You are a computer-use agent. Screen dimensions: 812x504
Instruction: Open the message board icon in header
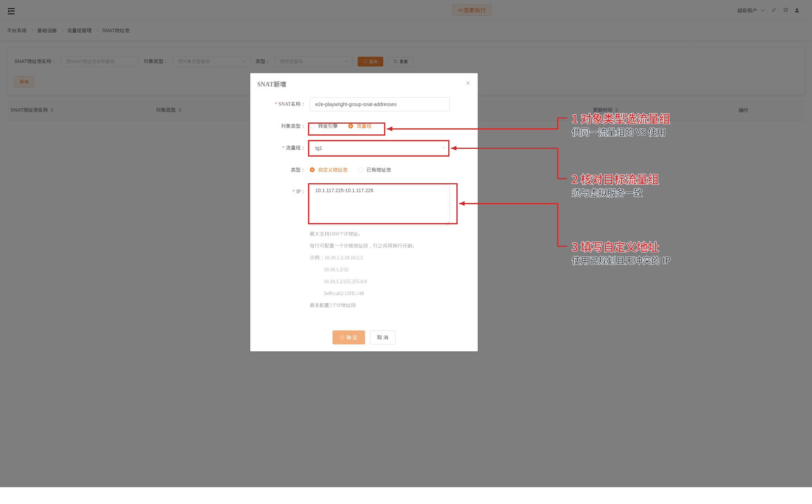pos(785,10)
